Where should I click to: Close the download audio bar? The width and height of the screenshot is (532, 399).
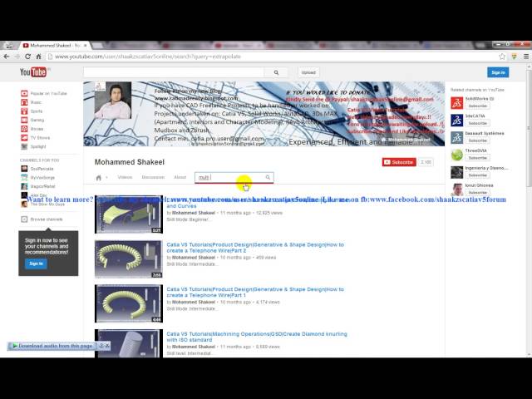pos(107,346)
